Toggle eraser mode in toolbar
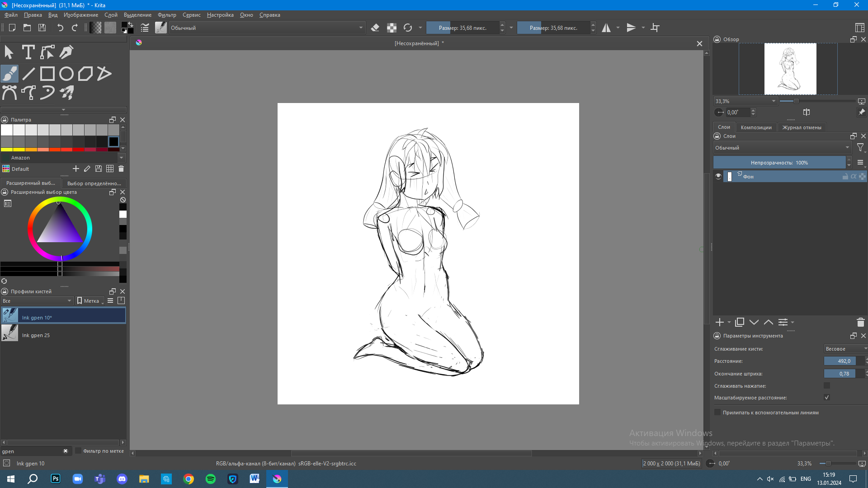This screenshot has width=868, height=488. (x=375, y=28)
